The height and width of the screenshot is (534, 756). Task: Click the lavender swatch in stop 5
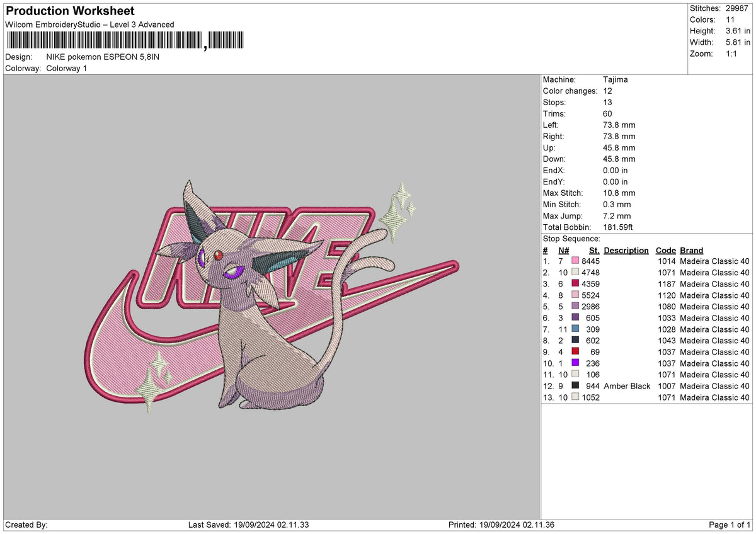click(x=575, y=306)
